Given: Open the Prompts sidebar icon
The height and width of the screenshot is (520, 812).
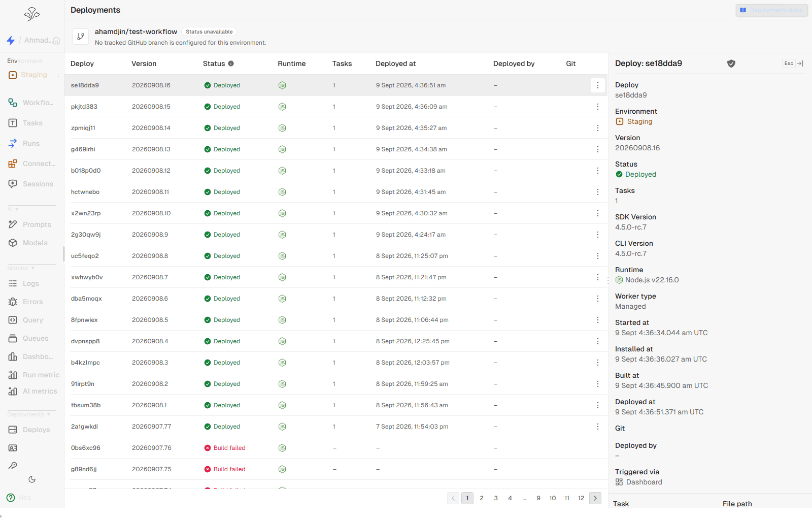Looking at the screenshot, I should click(x=13, y=224).
